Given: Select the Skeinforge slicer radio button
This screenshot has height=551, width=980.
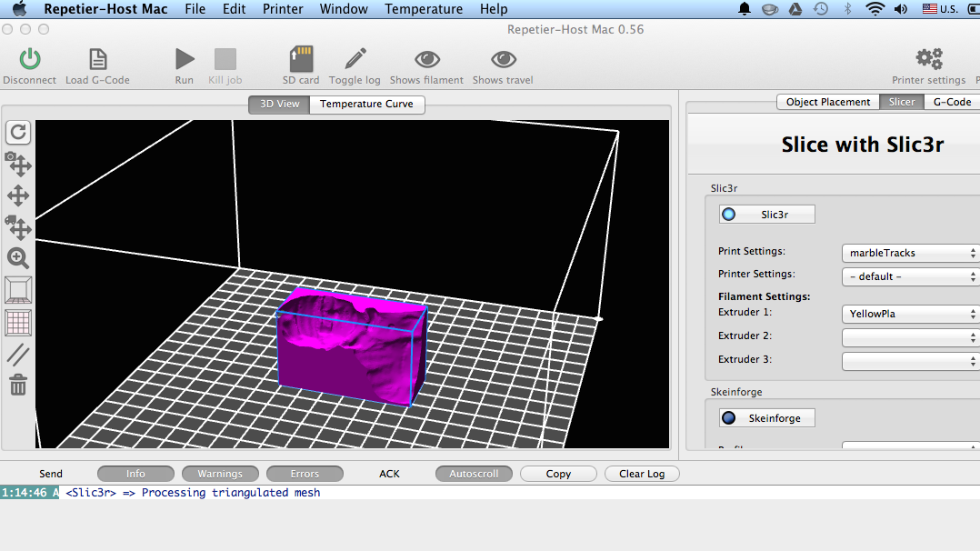Looking at the screenshot, I should (x=729, y=417).
